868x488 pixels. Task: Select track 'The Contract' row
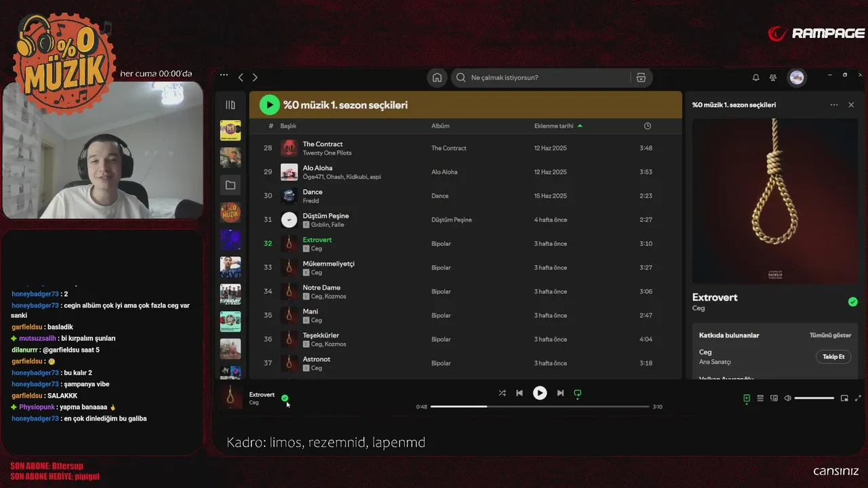465,148
